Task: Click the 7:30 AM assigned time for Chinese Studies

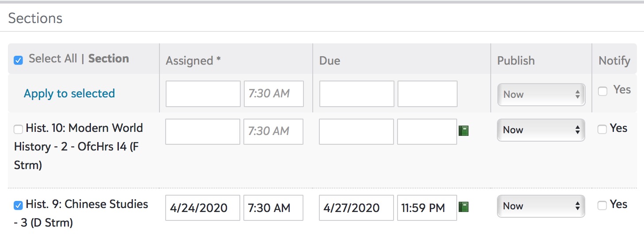Action: (273, 208)
